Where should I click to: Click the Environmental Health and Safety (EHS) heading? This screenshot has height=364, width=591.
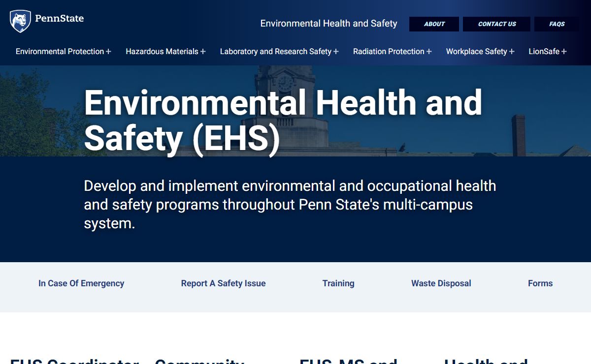click(x=283, y=121)
